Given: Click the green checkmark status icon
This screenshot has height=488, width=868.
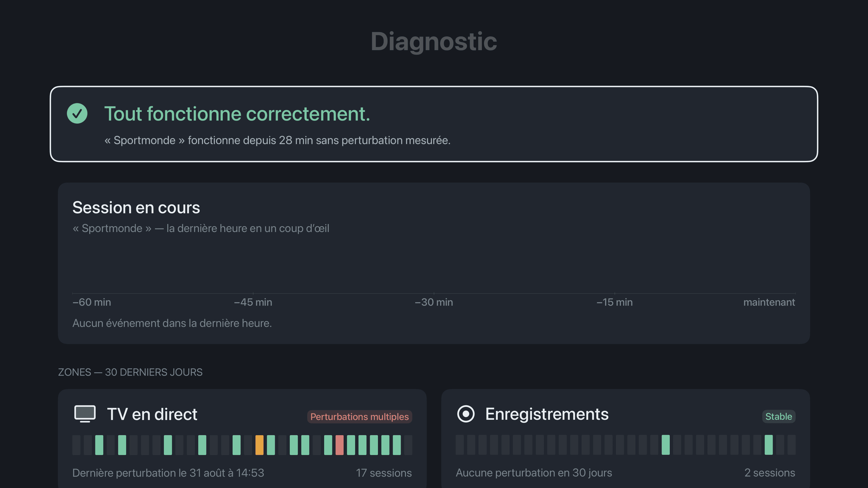Looking at the screenshot, I should click(77, 114).
